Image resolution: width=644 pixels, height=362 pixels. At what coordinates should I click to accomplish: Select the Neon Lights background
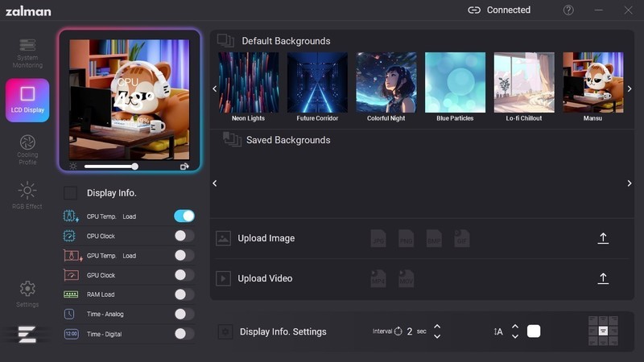coord(248,82)
